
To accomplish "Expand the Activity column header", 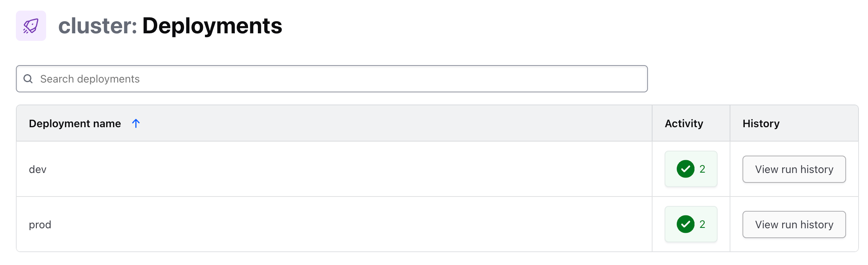I will pyautogui.click(x=684, y=123).
